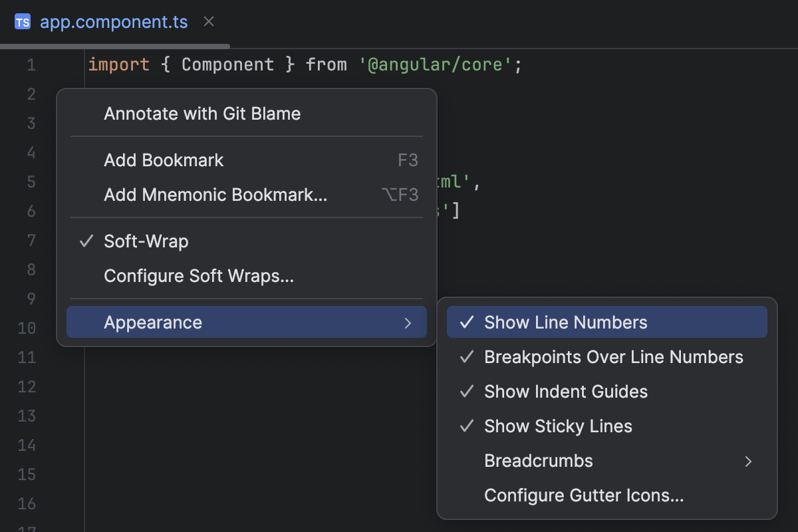Viewport: 798px width, 532px height.
Task: Open Configure Soft Wraps settings
Action: (x=198, y=275)
